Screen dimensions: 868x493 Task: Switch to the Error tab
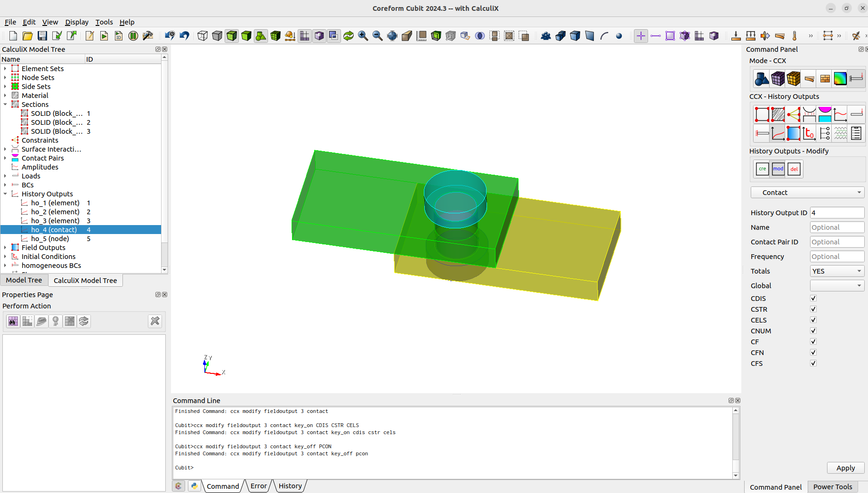coord(258,485)
